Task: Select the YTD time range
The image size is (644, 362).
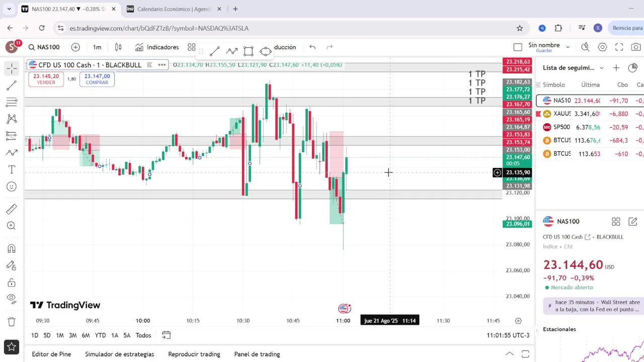Action: 100,335
